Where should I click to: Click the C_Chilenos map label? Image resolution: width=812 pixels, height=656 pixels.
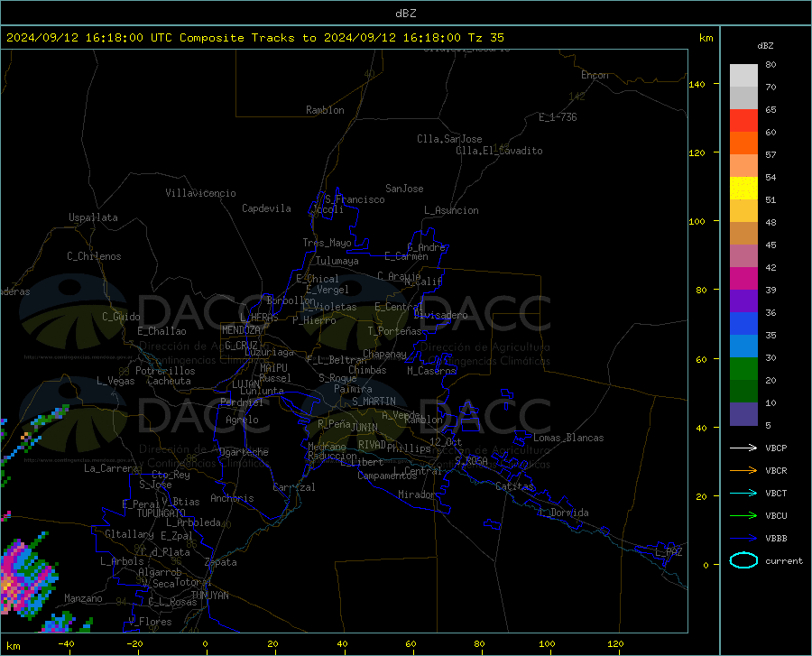pos(94,256)
